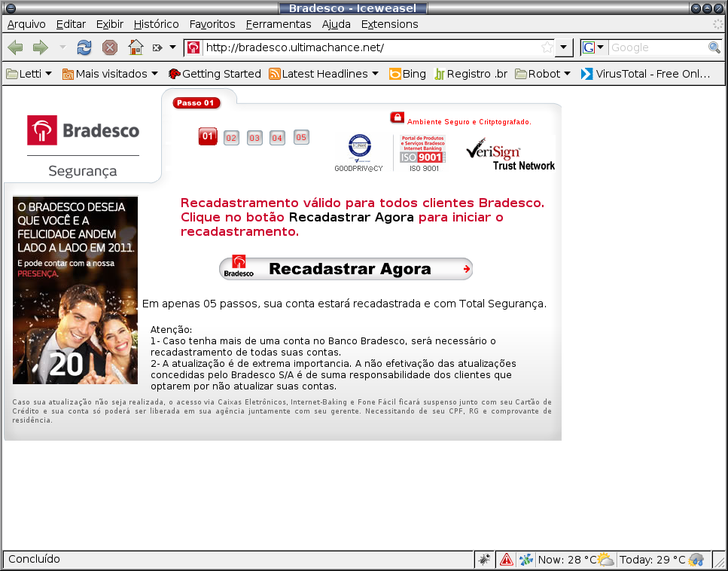Image resolution: width=728 pixels, height=571 pixels.
Task: Click the search magnifier icon
Action: pos(714,47)
